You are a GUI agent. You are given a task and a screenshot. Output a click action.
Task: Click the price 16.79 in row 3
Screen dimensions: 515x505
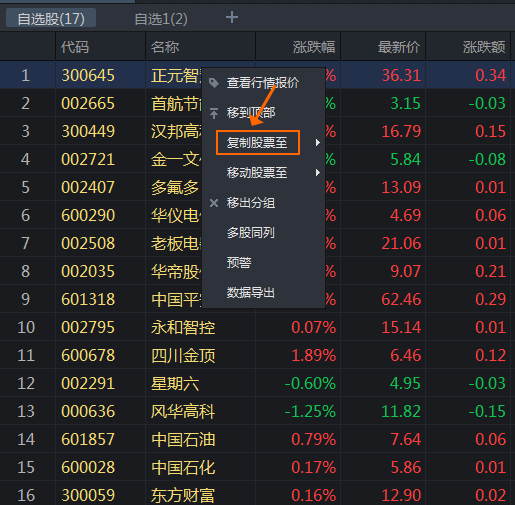click(x=401, y=131)
